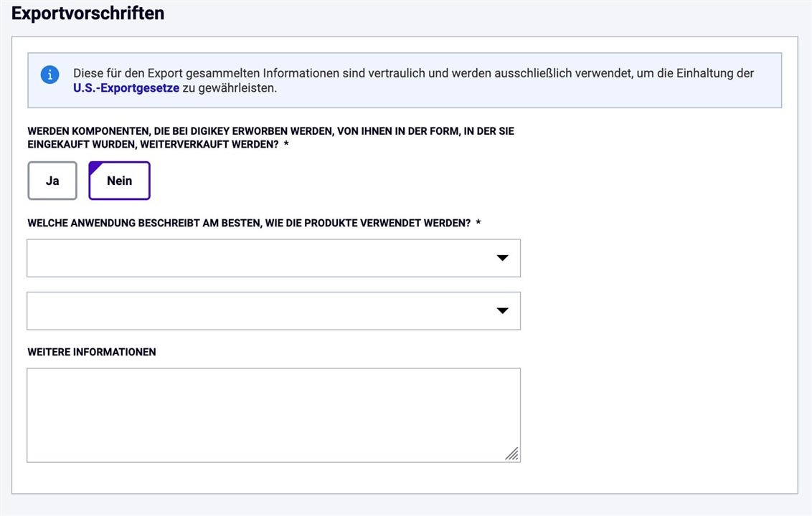
Task: Click the WERDEN KOMPONENTEN resale question label
Action: 271,138
